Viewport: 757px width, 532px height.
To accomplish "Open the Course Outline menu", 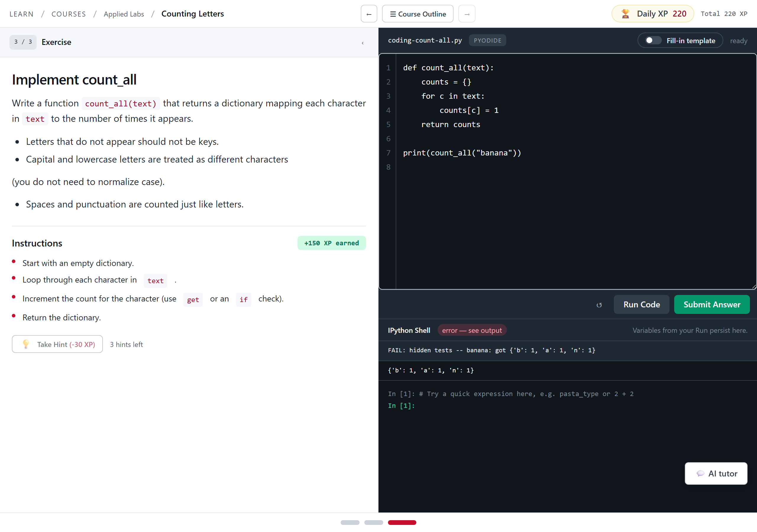I will (x=418, y=14).
